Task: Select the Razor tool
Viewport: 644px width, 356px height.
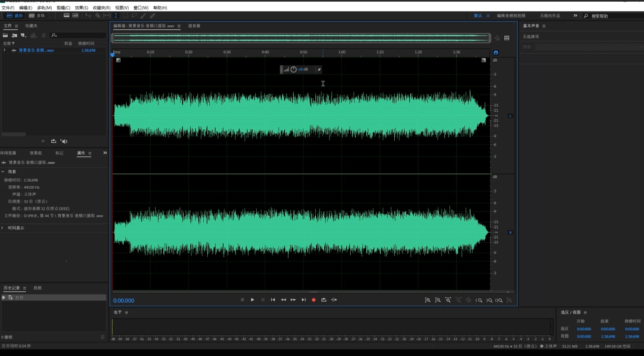Action: (98, 15)
